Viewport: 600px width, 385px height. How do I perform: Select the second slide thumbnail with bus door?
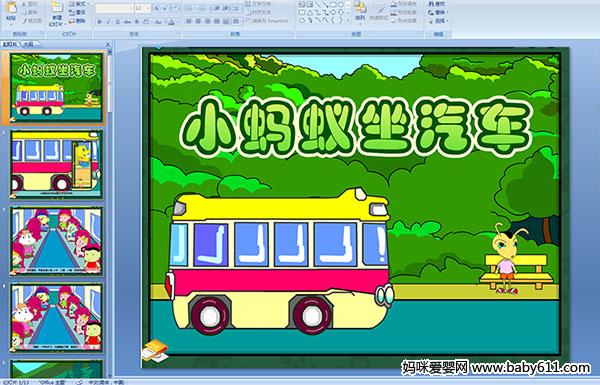[57, 164]
